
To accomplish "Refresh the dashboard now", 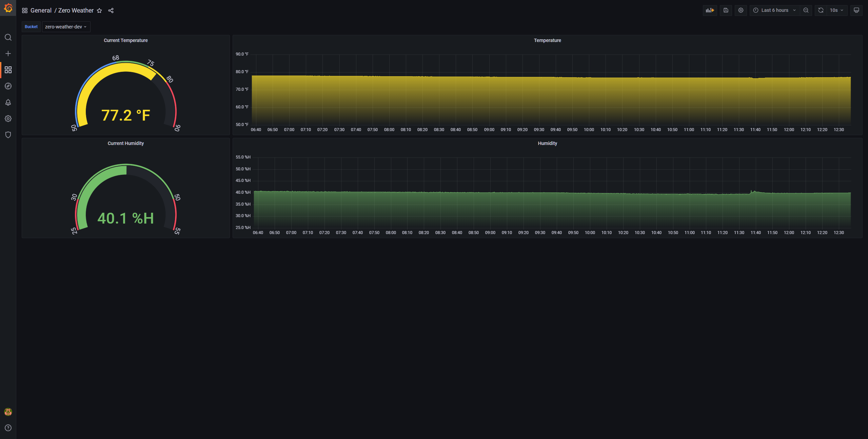I will 821,10.
